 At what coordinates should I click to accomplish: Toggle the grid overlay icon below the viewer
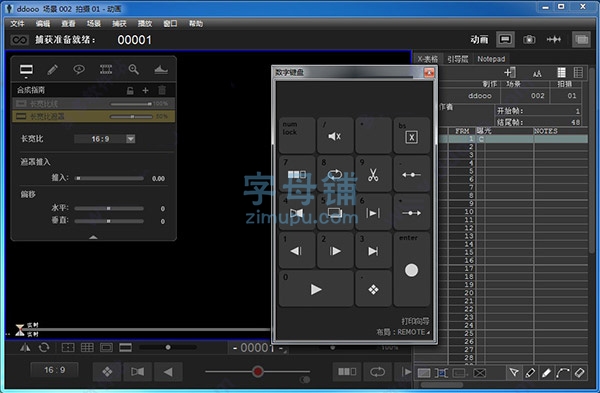(x=87, y=347)
